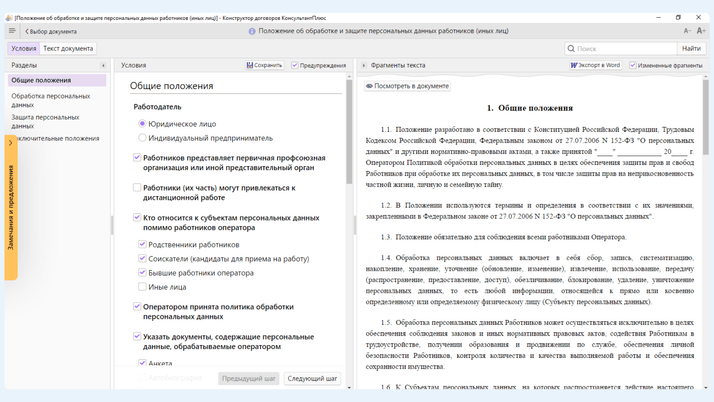This screenshot has width=714, height=402.
Task: Collapse the Разделы sidebar panel arrow
Action: (103, 66)
